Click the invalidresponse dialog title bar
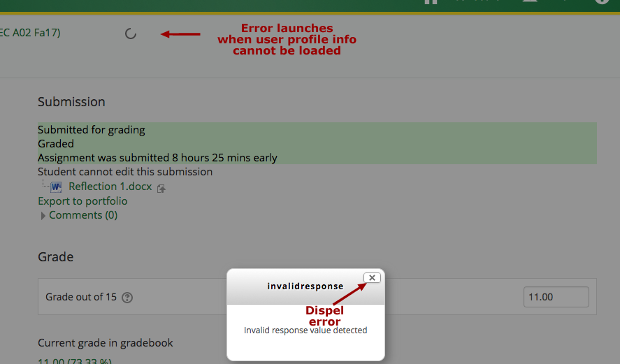The height and width of the screenshot is (364, 620). (305, 286)
